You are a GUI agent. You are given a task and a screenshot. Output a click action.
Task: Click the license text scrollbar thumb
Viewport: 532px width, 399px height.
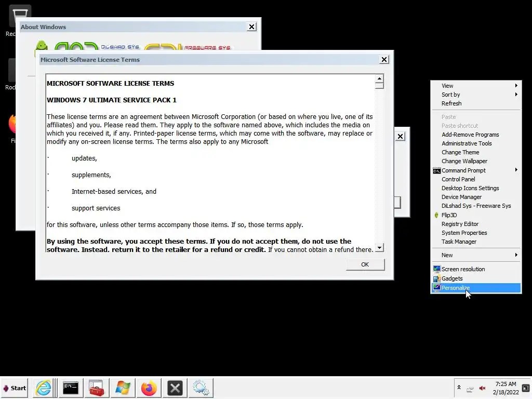pyautogui.click(x=379, y=86)
